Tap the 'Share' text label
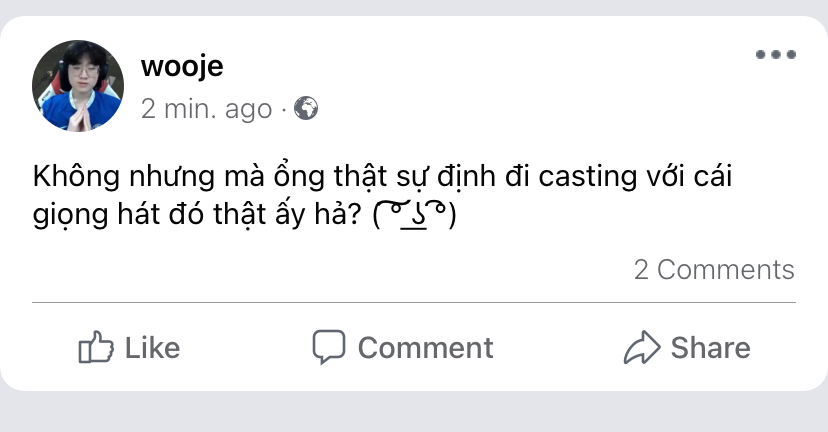 710,348
